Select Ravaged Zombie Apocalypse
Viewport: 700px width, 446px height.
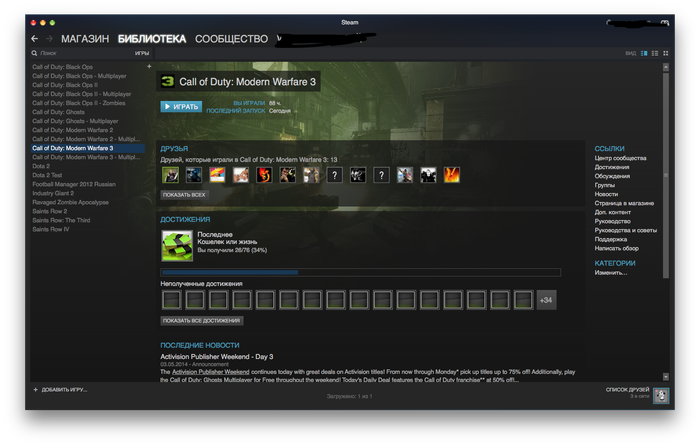point(70,202)
